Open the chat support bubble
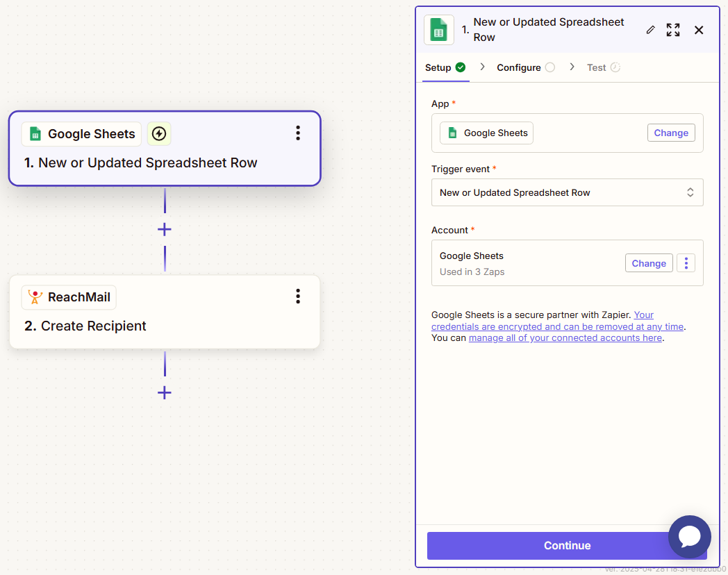The image size is (728, 575). click(x=690, y=537)
